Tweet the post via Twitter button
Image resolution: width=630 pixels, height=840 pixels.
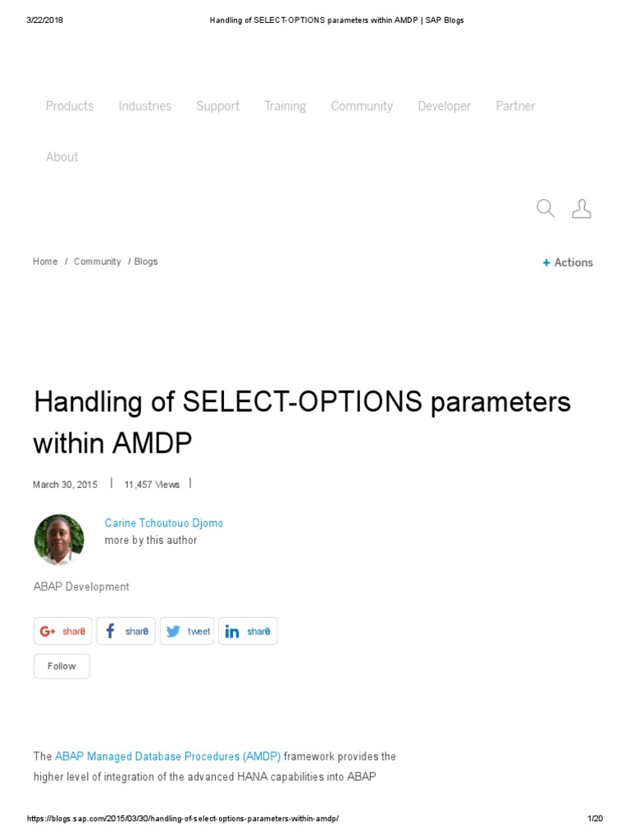[187, 631]
